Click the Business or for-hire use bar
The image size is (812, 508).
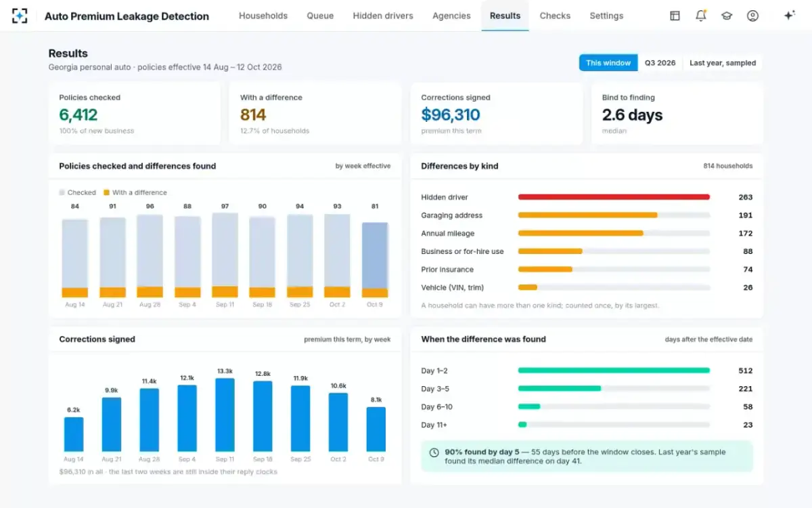pyautogui.click(x=550, y=251)
